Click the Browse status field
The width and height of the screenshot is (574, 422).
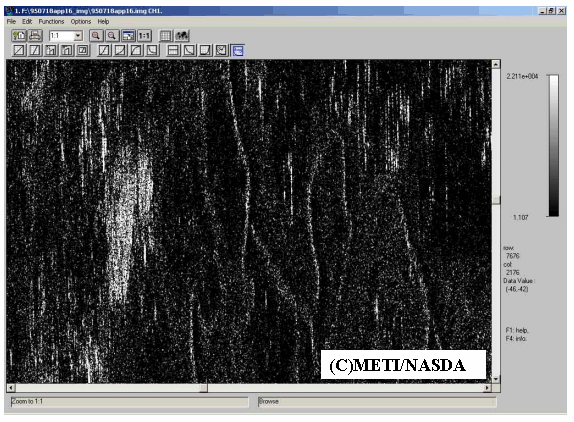pyautogui.click(x=377, y=402)
